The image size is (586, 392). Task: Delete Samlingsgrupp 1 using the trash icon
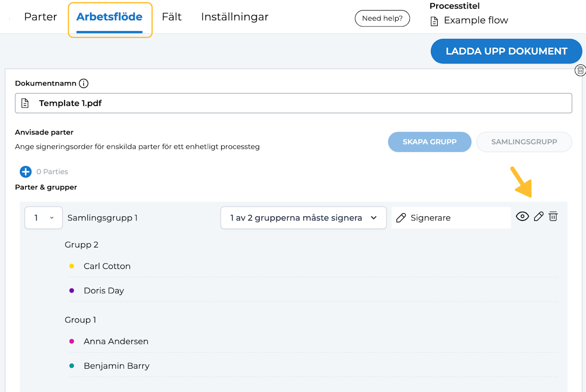(x=553, y=217)
